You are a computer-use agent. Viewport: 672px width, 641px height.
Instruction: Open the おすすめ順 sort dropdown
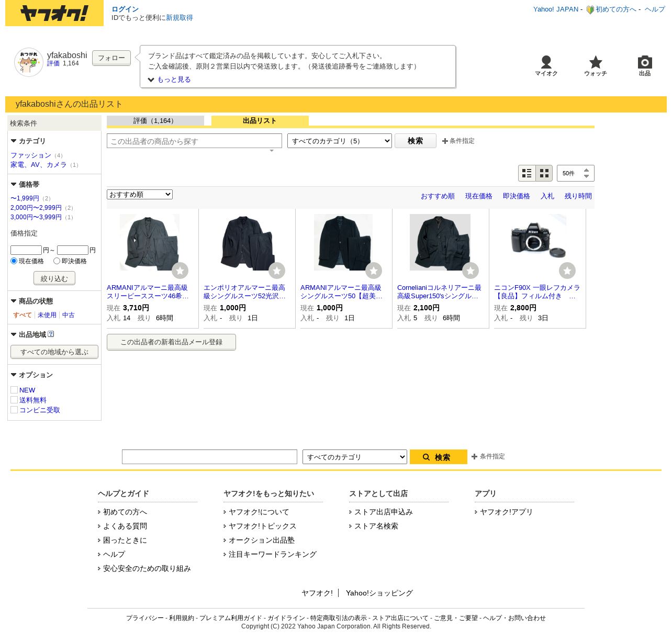[x=140, y=195]
